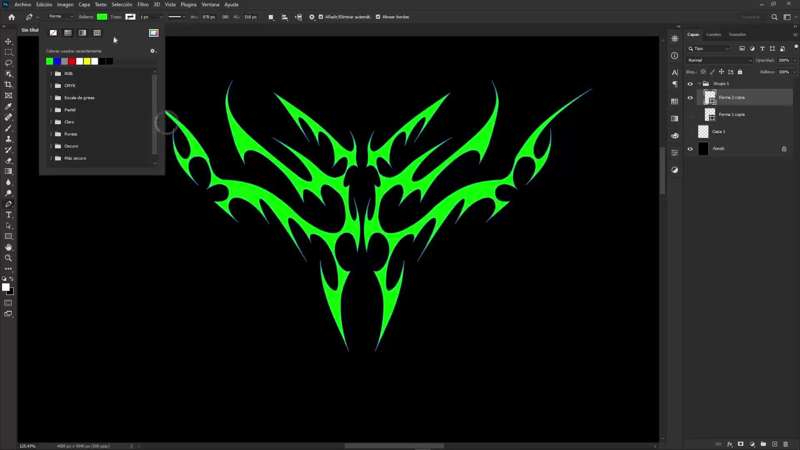800x450 pixels.
Task: Select the Eyedropper tool
Action: click(9, 106)
